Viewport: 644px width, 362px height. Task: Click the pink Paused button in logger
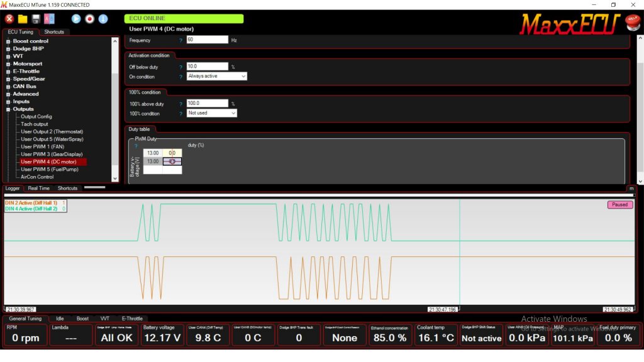(619, 204)
